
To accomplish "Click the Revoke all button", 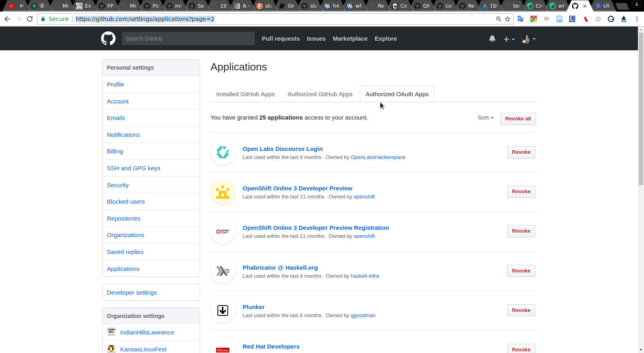I will click(518, 119).
